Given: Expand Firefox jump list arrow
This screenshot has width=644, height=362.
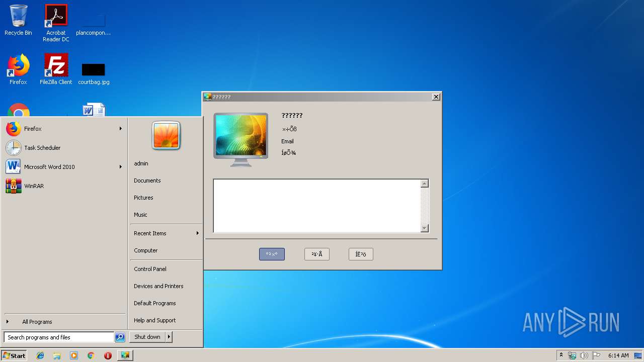Looking at the screenshot, I should tap(120, 129).
